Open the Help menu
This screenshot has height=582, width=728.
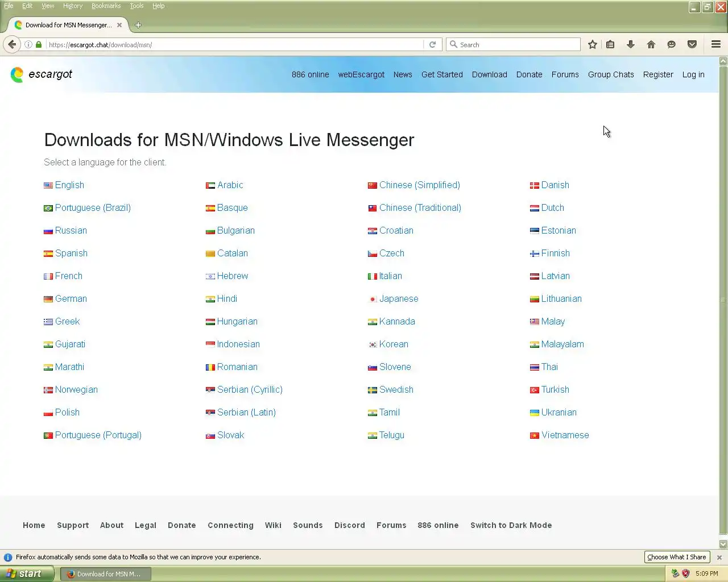pos(158,6)
